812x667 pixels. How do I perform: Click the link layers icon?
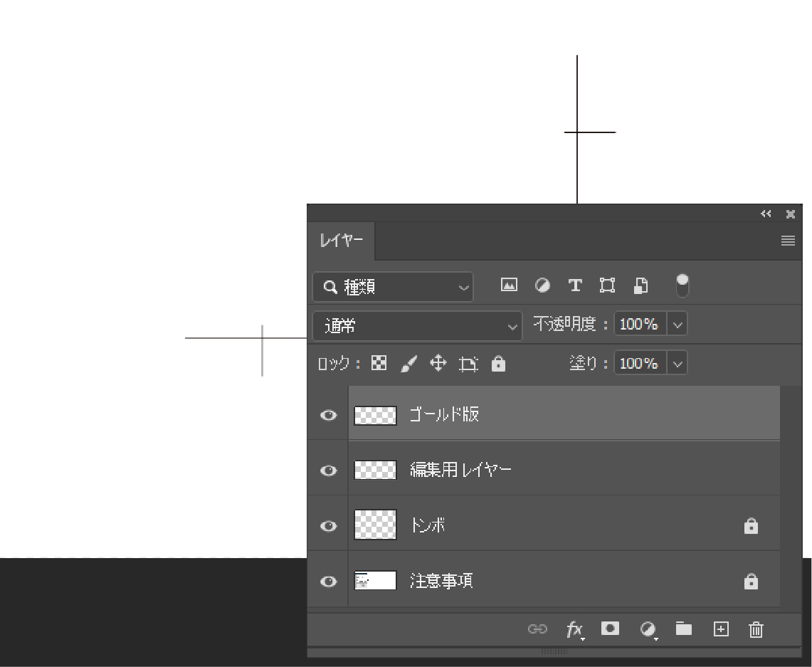tap(537, 629)
